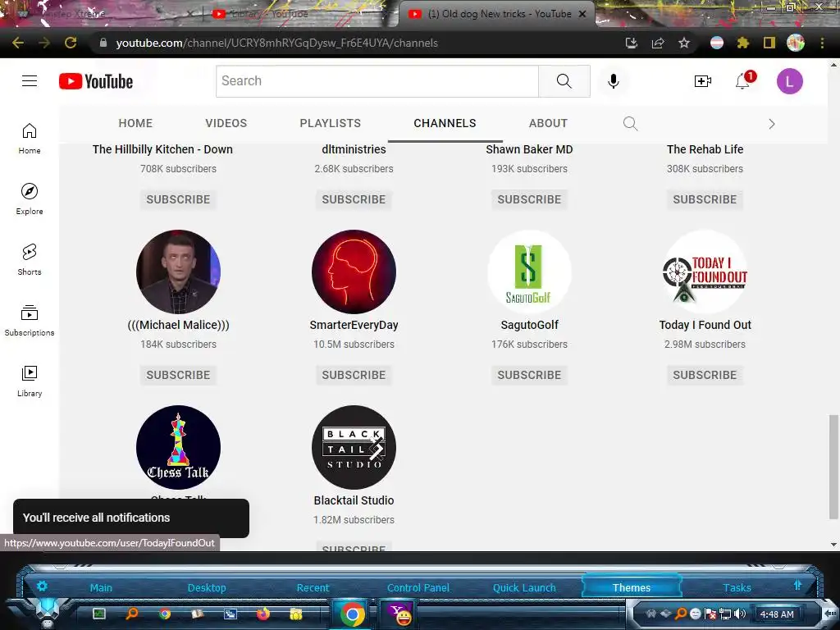Open Library in the sidebar
The image size is (840, 630).
[30, 381]
